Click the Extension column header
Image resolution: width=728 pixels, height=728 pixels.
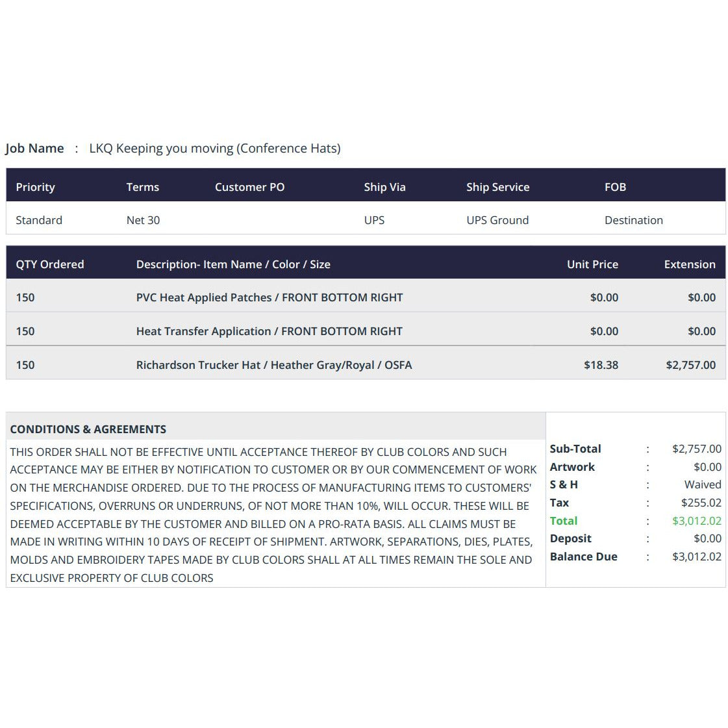690,264
